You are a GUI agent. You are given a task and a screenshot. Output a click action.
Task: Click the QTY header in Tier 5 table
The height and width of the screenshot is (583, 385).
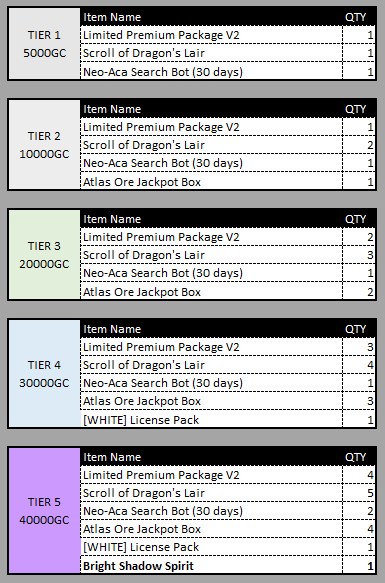coord(356,457)
